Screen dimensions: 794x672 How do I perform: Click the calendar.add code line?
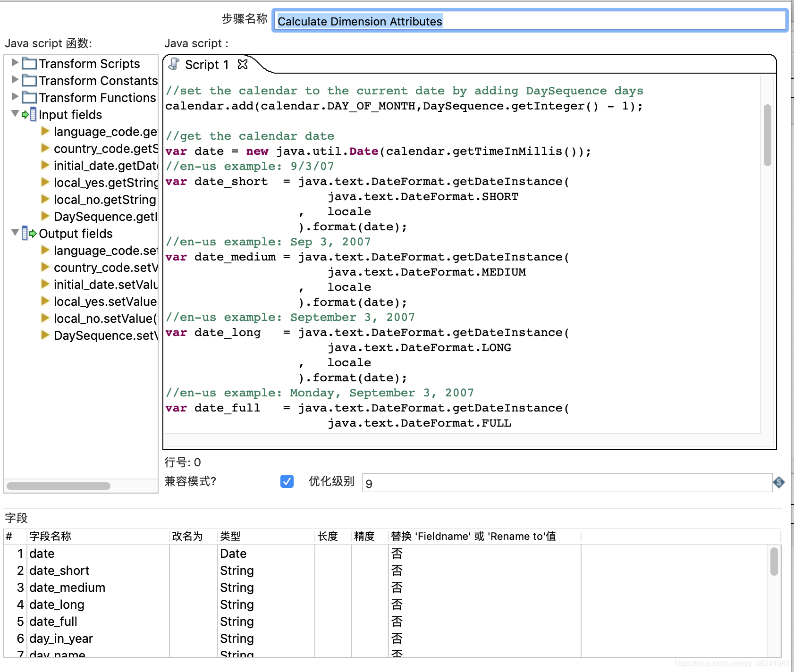pos(404,106)
